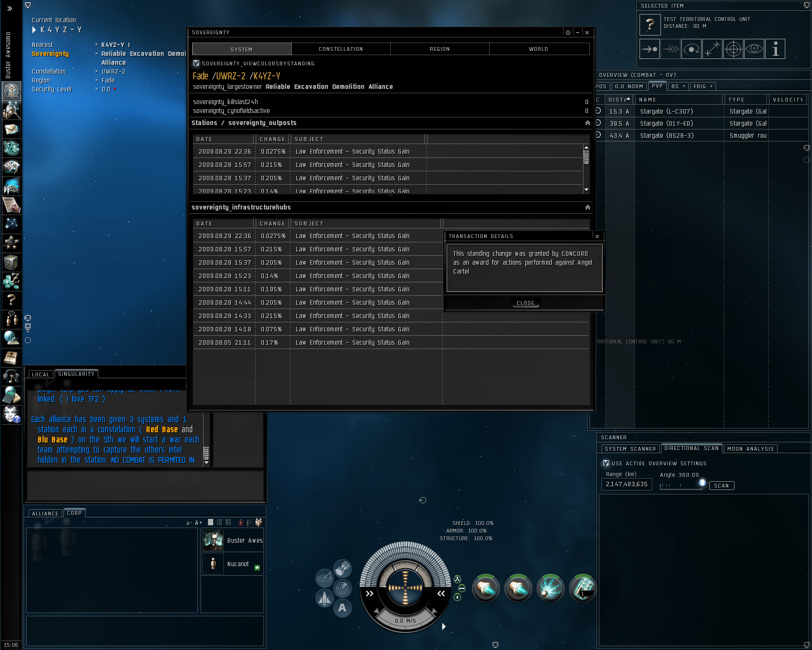Click Keep at Range double-arrow icon

(x=712, y=49)
